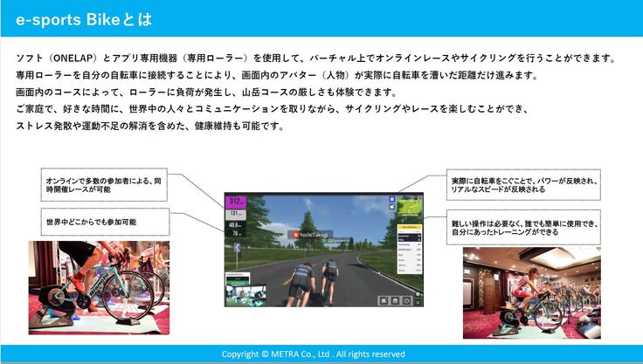Click the purple 312 power readout
The width and height of the screenshot is (643, 364).
[236, 202]
